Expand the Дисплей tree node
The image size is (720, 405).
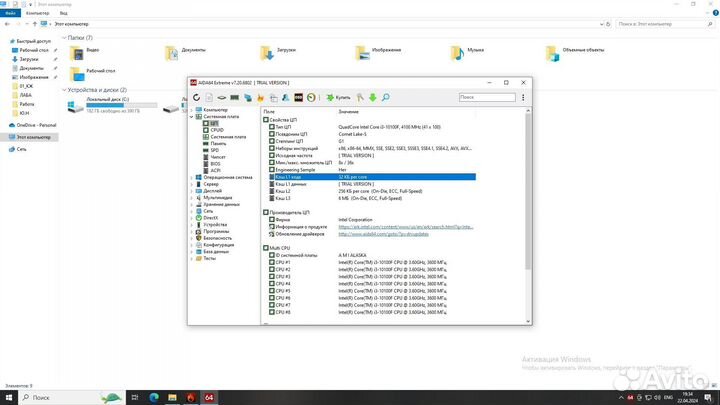(191, 191)
